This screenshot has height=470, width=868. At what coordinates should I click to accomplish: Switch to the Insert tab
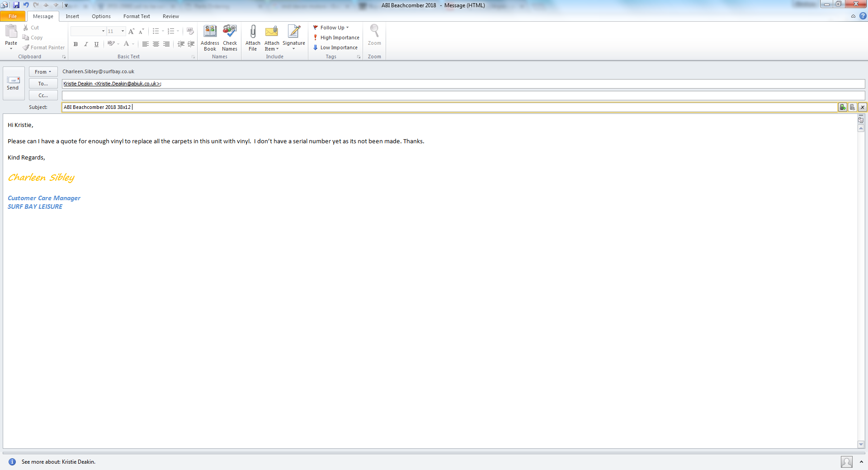click(72, 16)
